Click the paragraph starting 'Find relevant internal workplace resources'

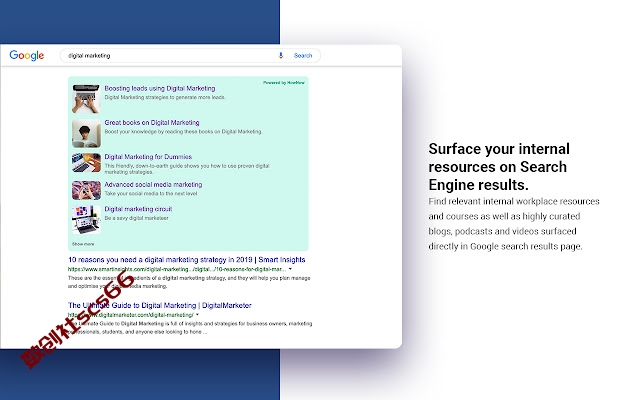point(514,224)
